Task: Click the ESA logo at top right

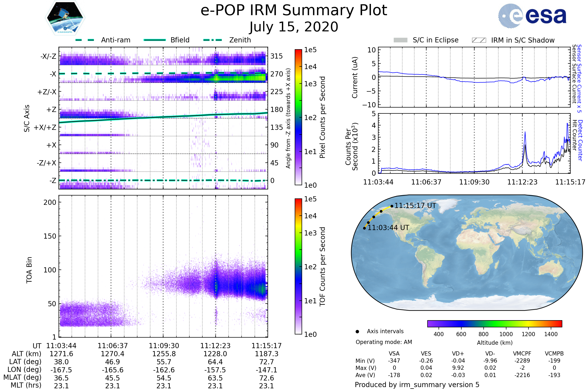Action: point(532,16)
